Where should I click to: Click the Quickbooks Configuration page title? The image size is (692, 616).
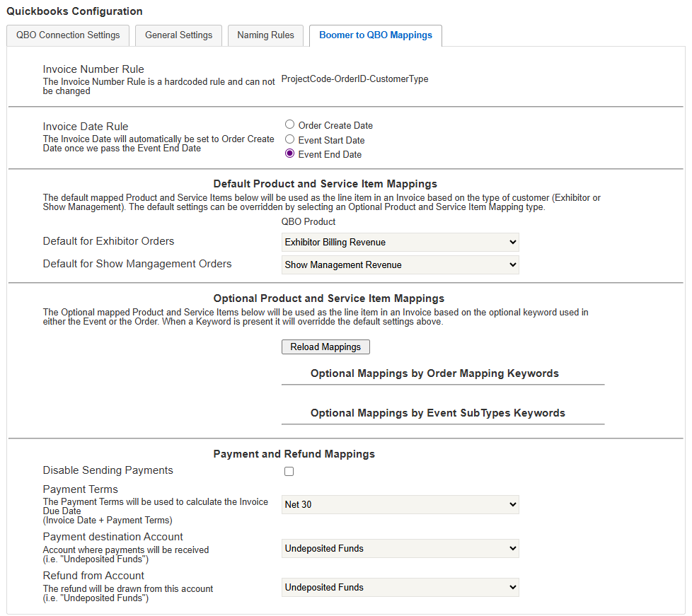74,11
